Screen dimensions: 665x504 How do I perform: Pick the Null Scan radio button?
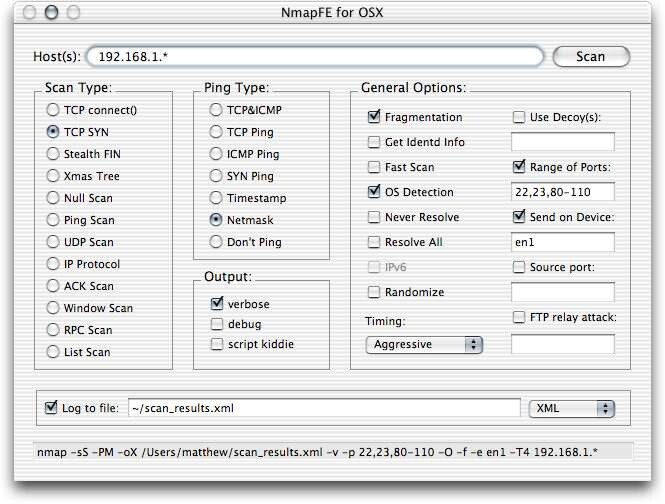[53, 198]
